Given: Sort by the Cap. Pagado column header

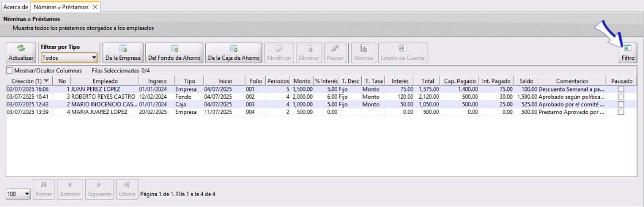Looking at the screenshot, I should [459, 80].
